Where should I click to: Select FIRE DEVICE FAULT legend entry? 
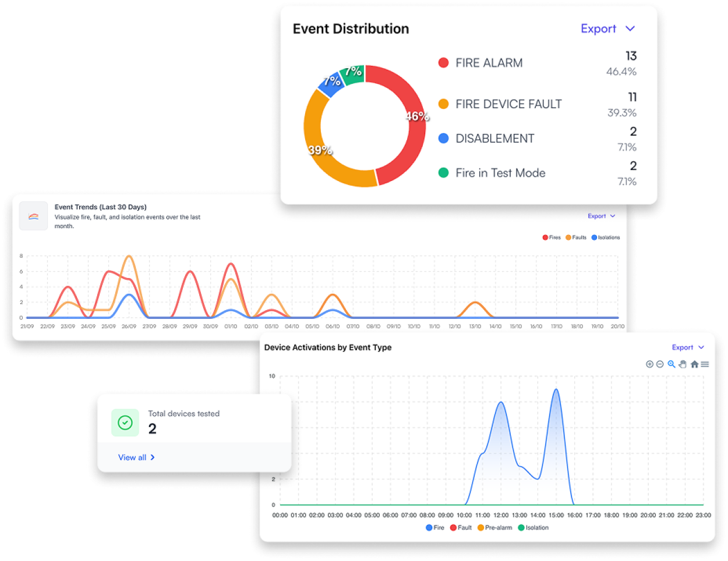point(508,104)
